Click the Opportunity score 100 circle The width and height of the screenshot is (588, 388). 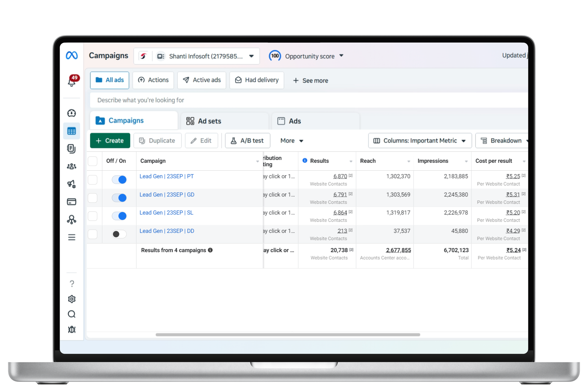[275, 56]
